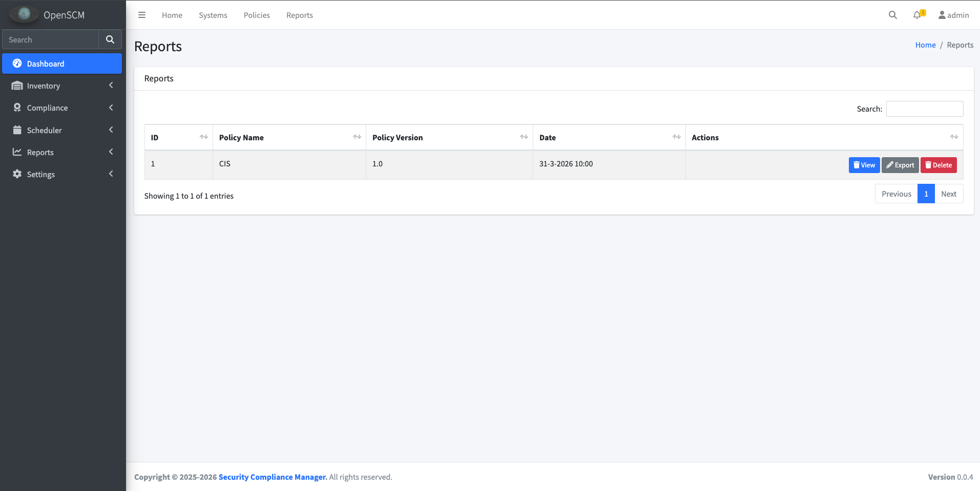Sort table by ID column arrows
The height and width of the screenshot is (491, 980).
[203, 137]
